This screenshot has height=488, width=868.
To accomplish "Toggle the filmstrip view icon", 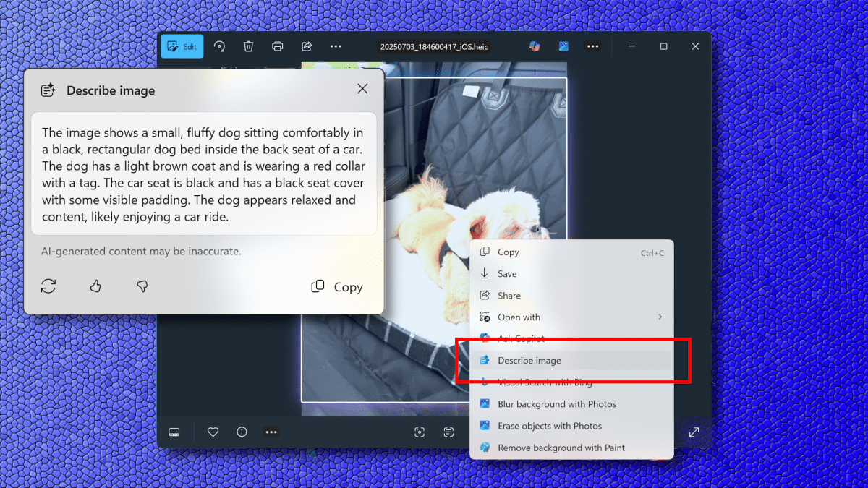I will pos(174,432).
